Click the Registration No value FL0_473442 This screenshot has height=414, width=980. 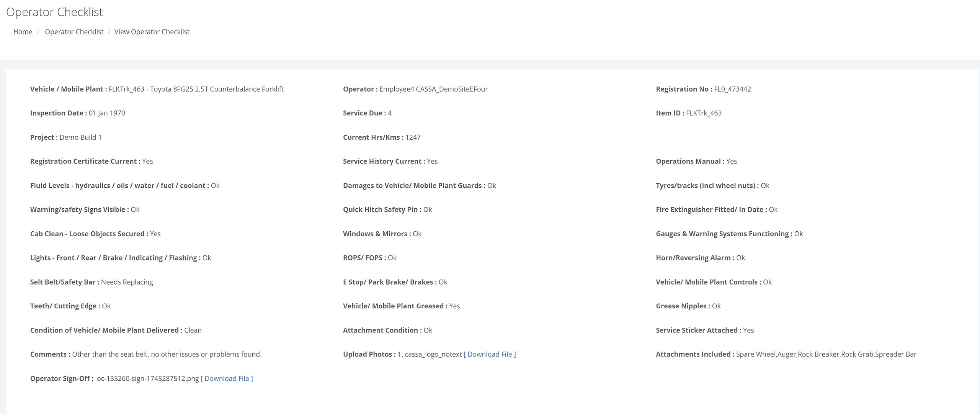[x=732, y=89]
